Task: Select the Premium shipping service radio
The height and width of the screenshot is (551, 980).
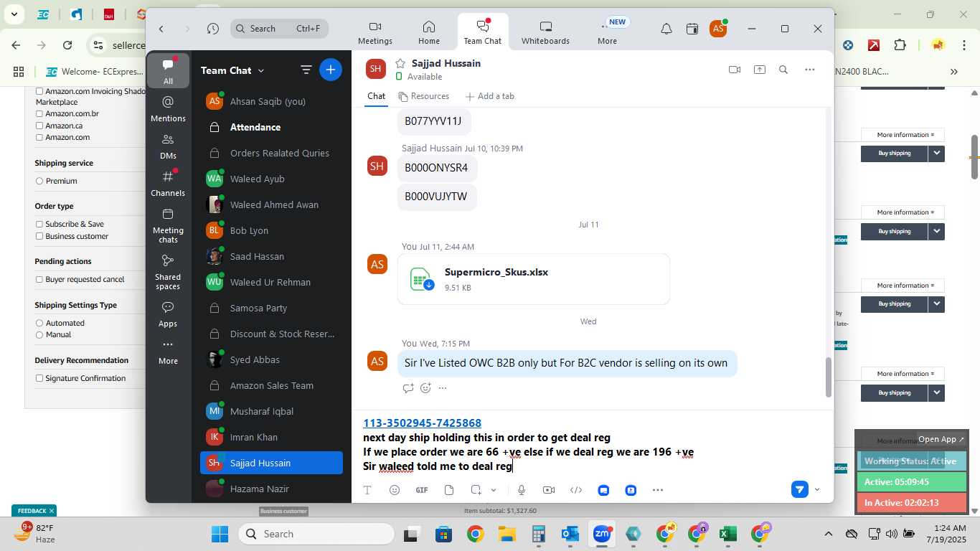Action: click(39, 181)
